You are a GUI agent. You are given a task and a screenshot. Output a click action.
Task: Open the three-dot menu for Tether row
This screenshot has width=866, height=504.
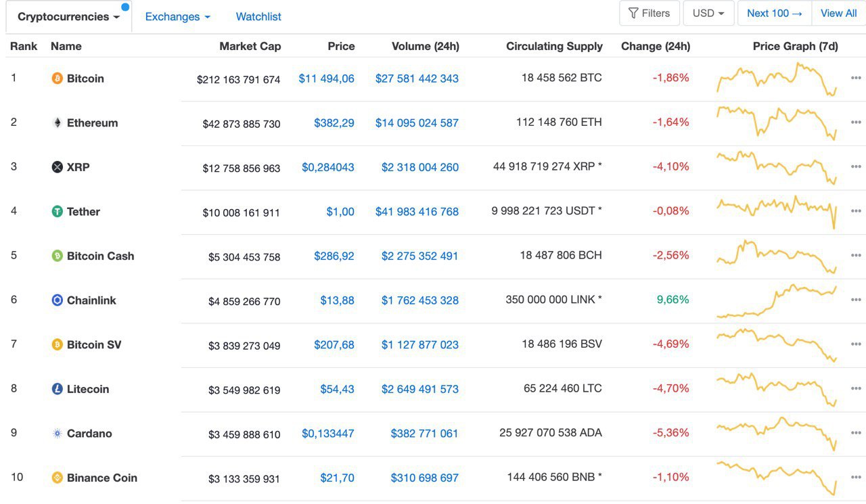[856, 211]
